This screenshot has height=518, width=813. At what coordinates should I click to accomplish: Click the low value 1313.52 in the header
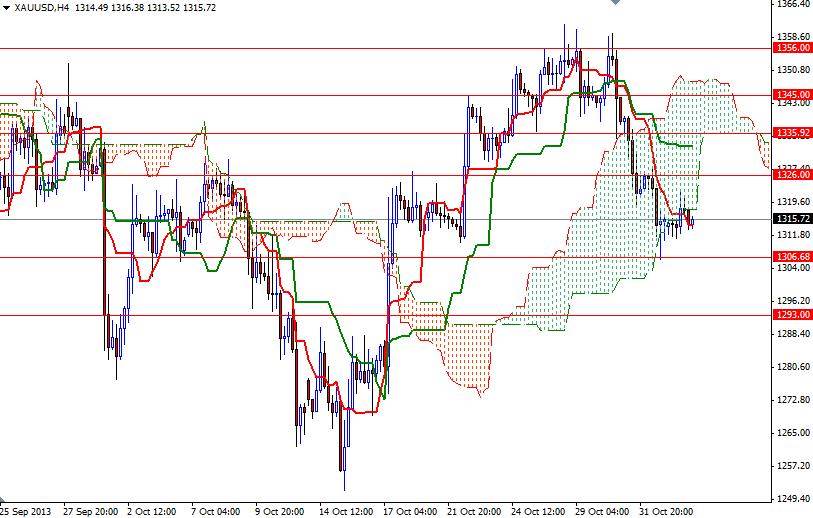click(163, 8)
